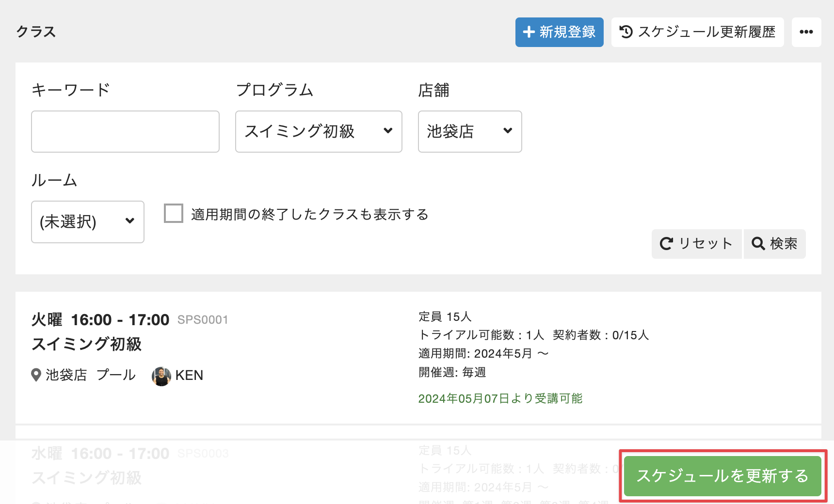Enable 適用期間の終了したクラスも表示する checkbox
Viewport: 834px width, 504px height.
click(x=174, y=213)
